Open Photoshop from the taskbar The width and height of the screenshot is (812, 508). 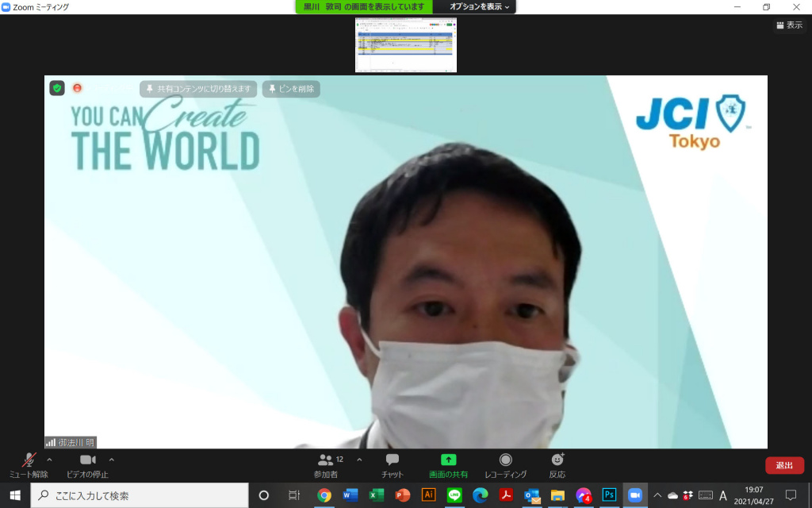point(609,495)
